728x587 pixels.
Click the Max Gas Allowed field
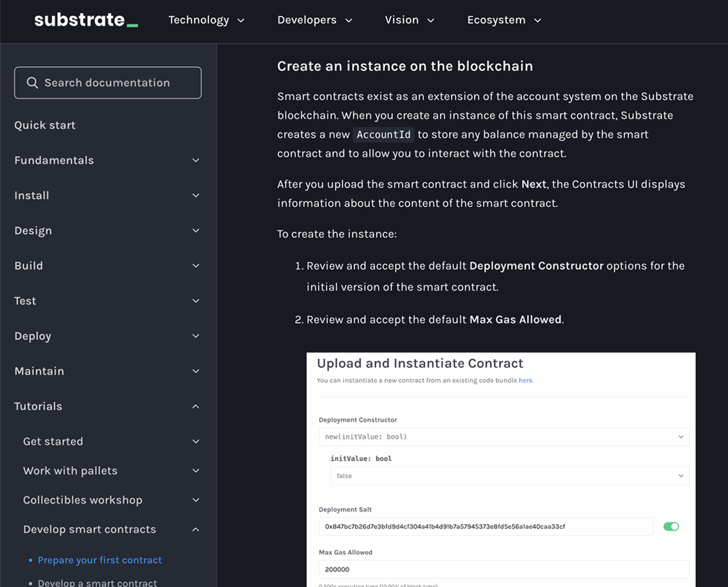pos(504,569)
